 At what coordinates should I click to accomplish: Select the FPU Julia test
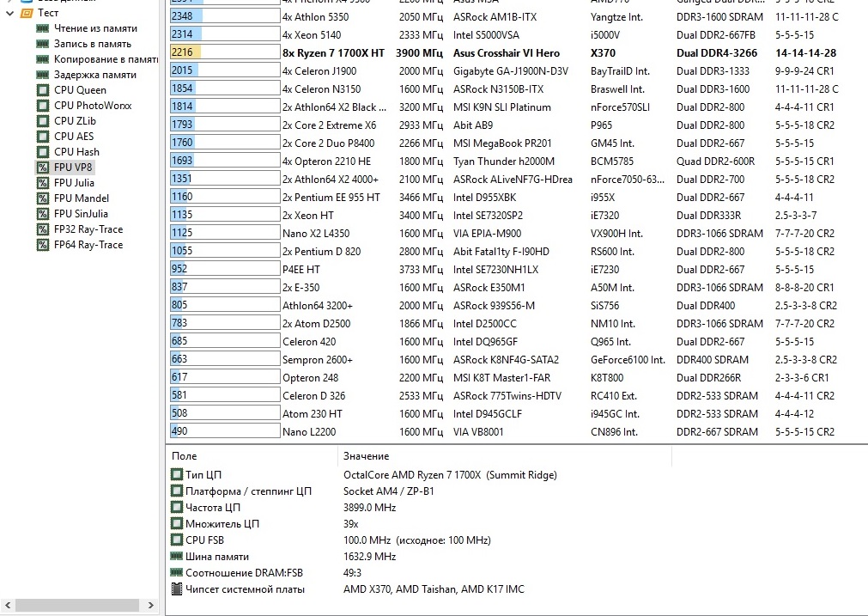(x=74, y=183)
